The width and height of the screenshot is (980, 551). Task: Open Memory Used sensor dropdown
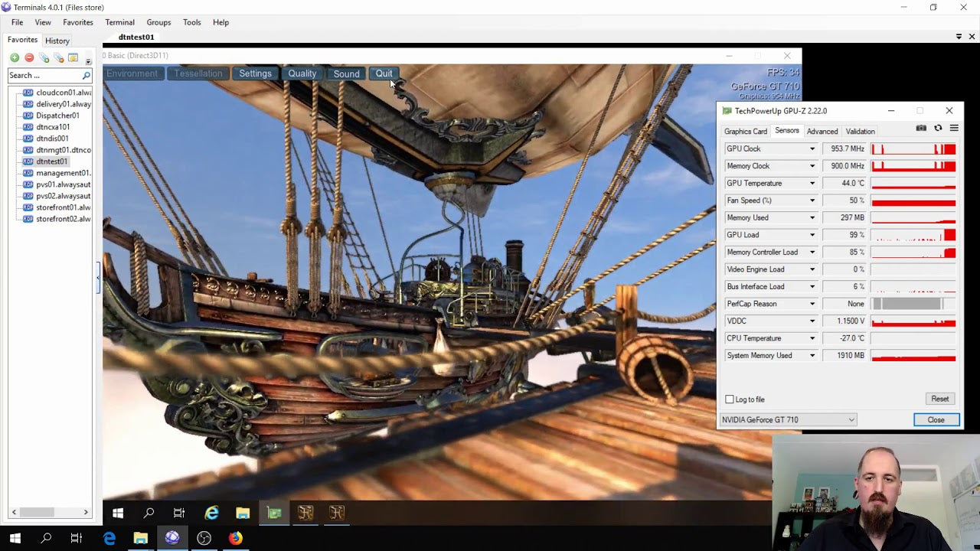point(812,217)
